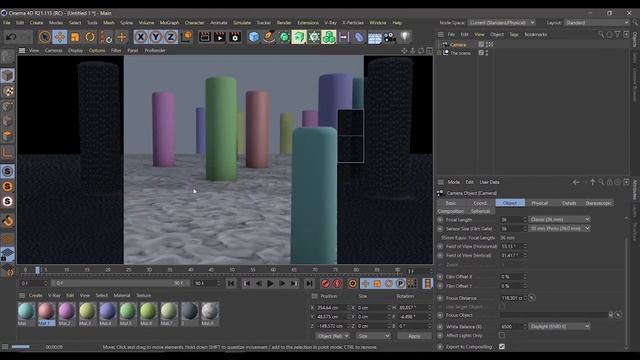Viewport: 640px width, 360px height.
Task: Open the Spline pen tool icon
Action: pyautogui.click(x=269, y=37)
